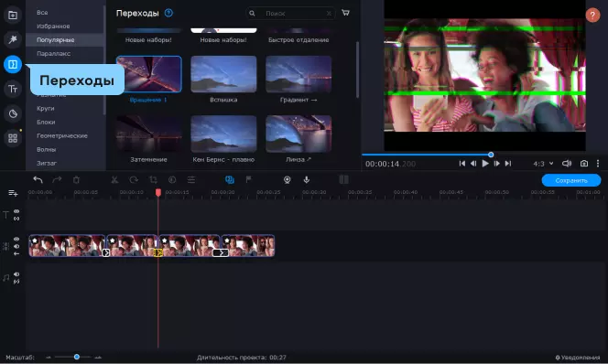
Task: Toggle title track visibility eye icon
Action: 16,211
